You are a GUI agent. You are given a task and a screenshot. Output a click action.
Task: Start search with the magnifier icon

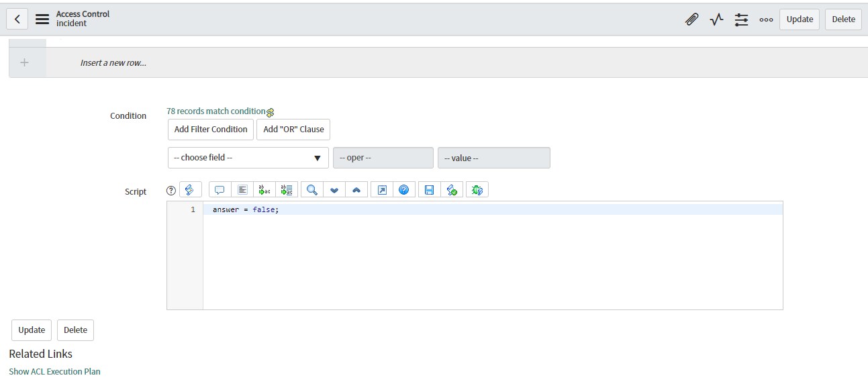(x=311, y=190)
